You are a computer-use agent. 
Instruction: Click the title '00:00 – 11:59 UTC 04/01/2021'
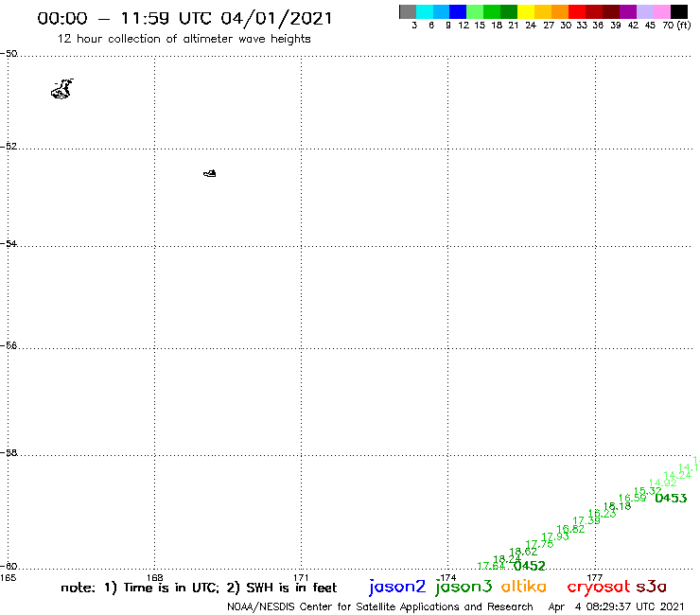coord(184,18)
